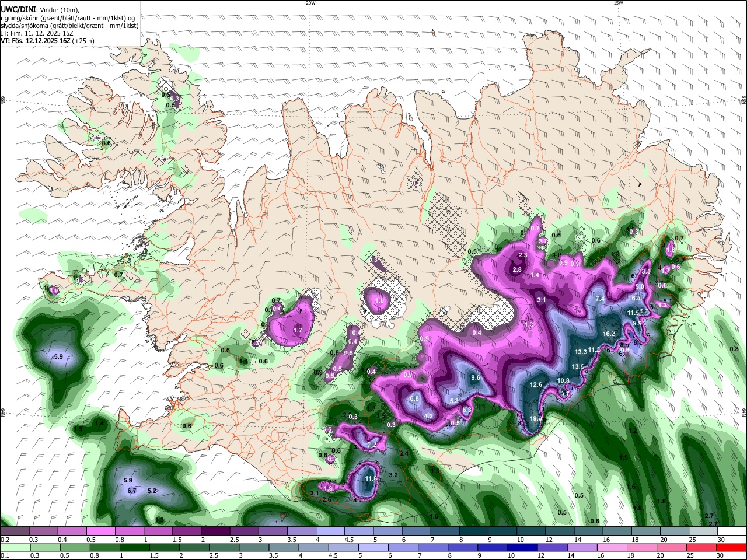Click the 5.2 value in the southwest sea
Viewport: 747px width, 560px height.
152,491
